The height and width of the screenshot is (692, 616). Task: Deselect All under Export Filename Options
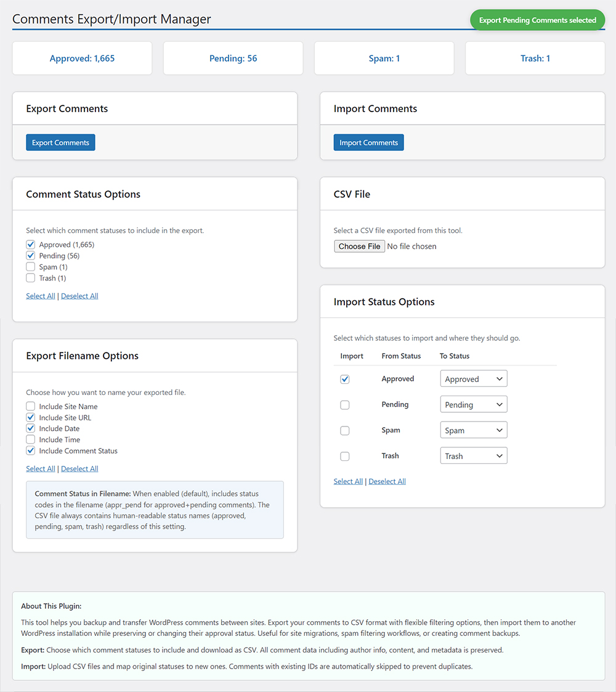click(79, 468)
